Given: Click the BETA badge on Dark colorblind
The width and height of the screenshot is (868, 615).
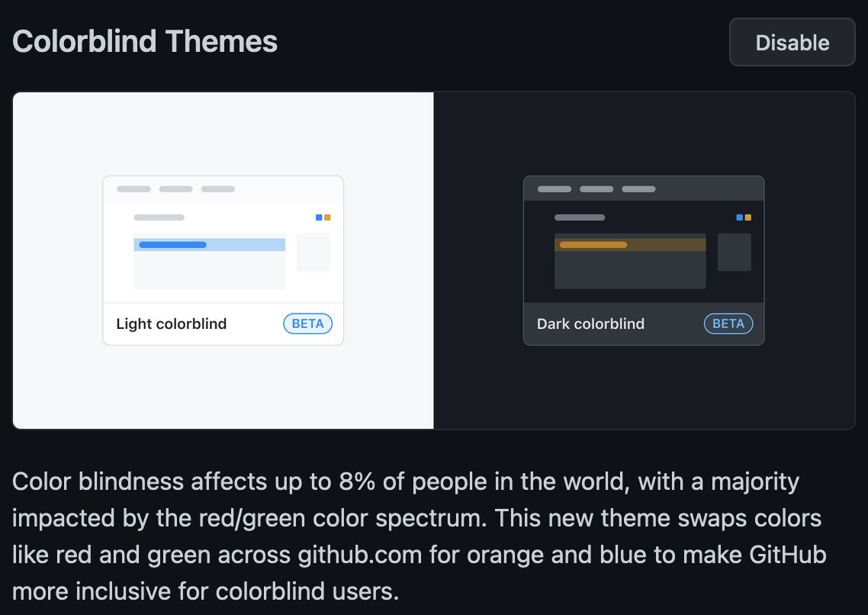Looking at the screenshot, I should click(728, 324).
